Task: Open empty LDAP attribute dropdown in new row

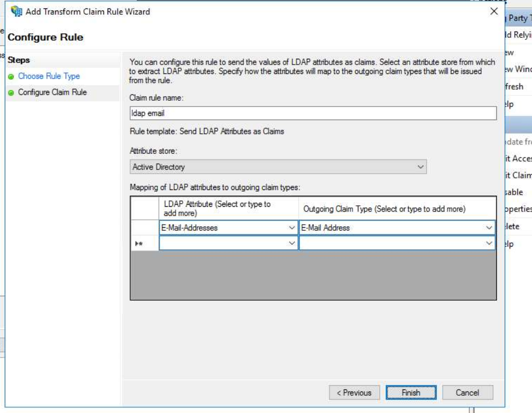Action: (x=292, y=243)
